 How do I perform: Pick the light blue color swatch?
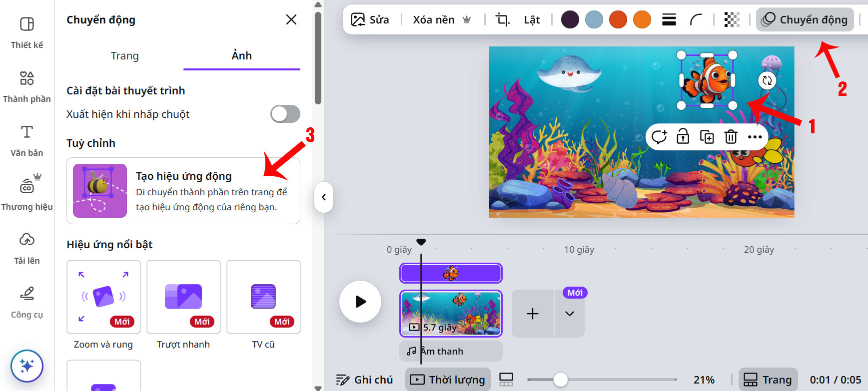click(594, 19)
